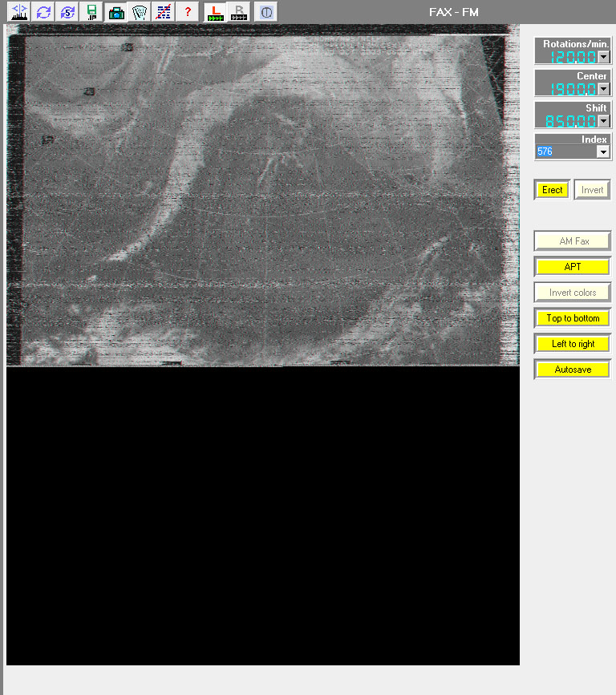Open the Shift value dropdown arrow
The width and height of the screenshot is (616, 695).
click(x=604, y=121)
